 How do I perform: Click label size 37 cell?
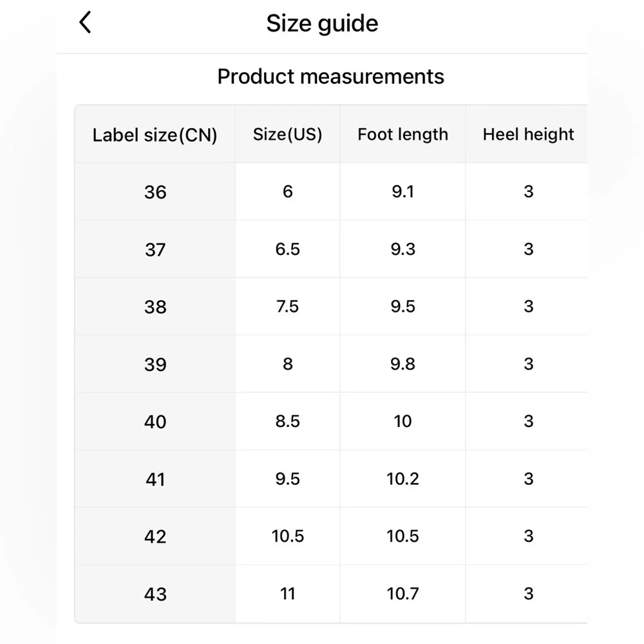coord(155,249)
